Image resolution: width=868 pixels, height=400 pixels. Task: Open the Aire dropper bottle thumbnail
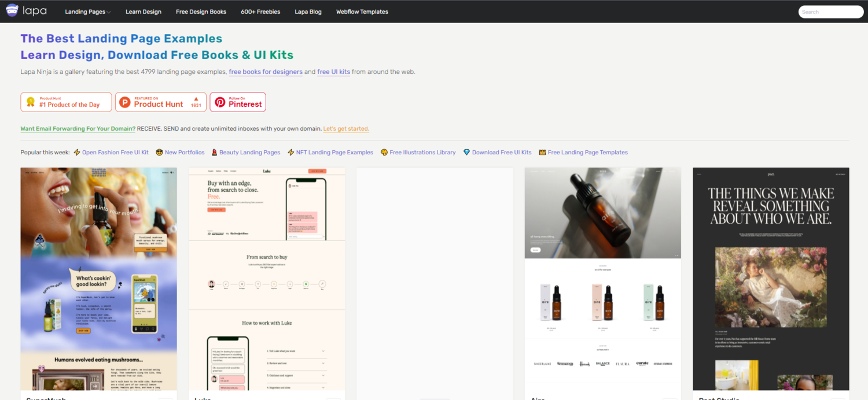click(x=603, y=279)
